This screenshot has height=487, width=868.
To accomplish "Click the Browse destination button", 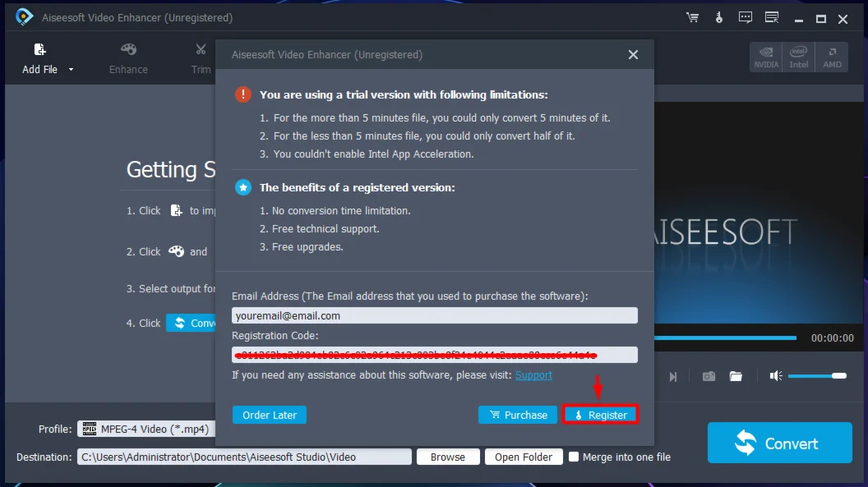I will 448,457.
